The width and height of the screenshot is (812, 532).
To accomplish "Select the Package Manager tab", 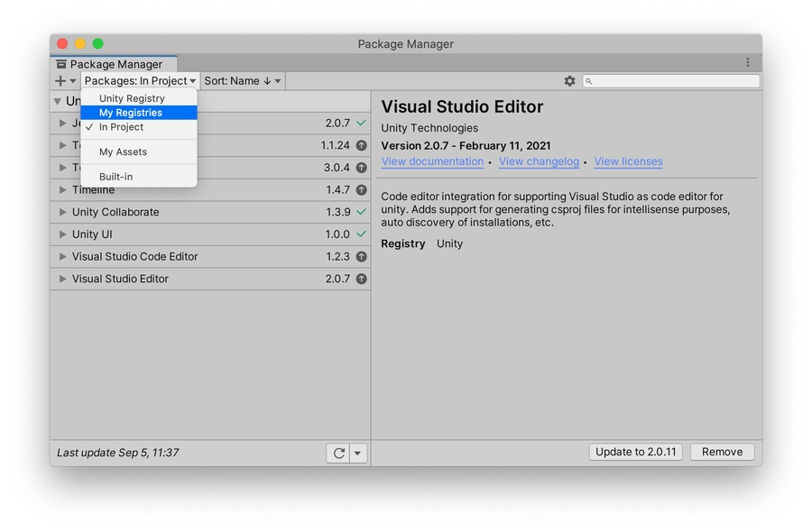I will coord(114,64).
